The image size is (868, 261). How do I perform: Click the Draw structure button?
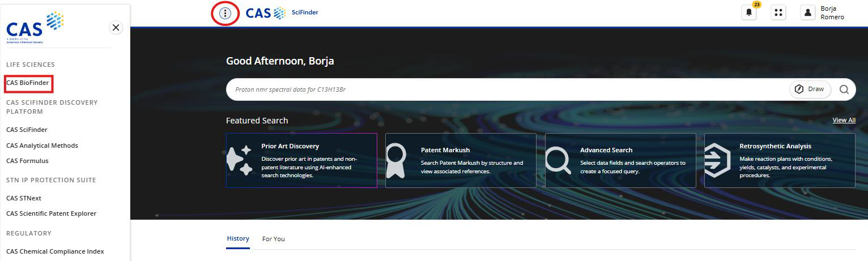coord(810,89)
